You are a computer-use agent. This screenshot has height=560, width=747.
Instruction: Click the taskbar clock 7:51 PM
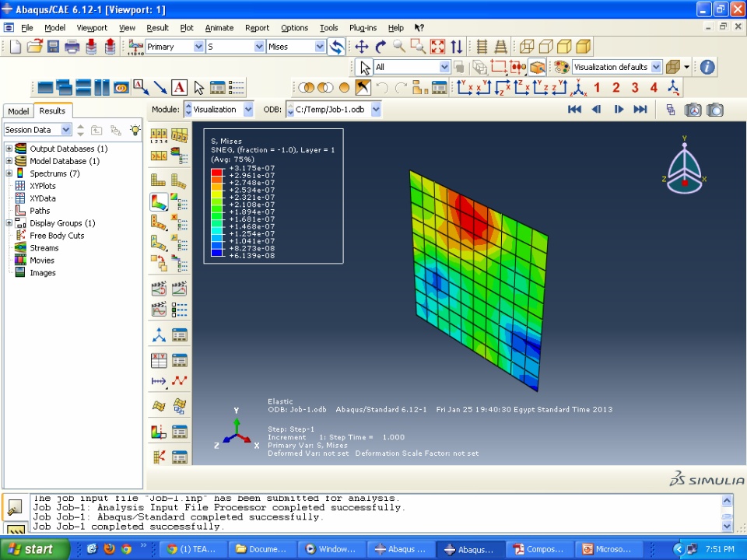coord(719,548)
